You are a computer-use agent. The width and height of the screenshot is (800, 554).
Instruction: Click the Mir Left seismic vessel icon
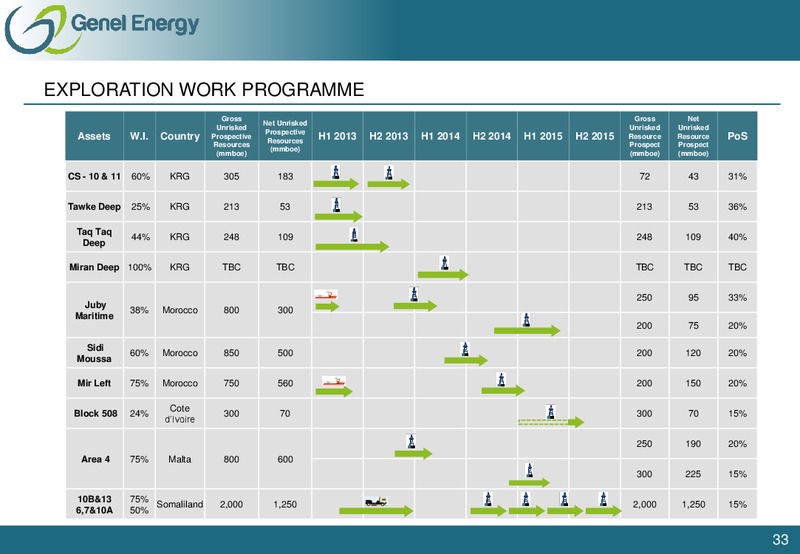coord(334,381)
